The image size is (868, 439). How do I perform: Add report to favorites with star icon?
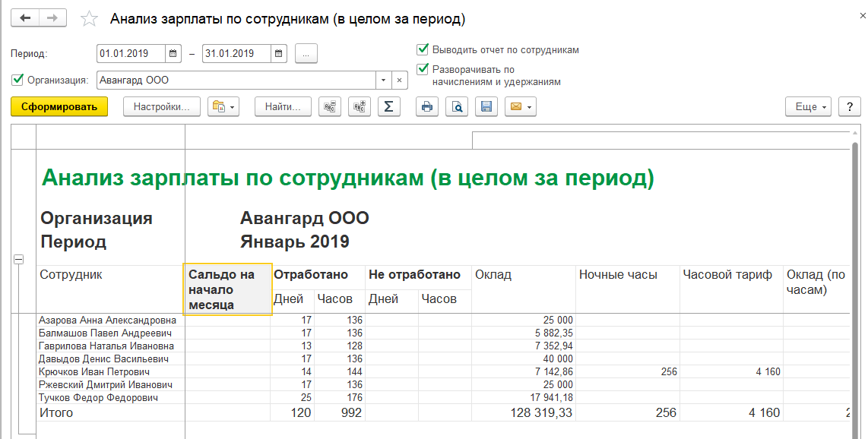coord(89,19)
